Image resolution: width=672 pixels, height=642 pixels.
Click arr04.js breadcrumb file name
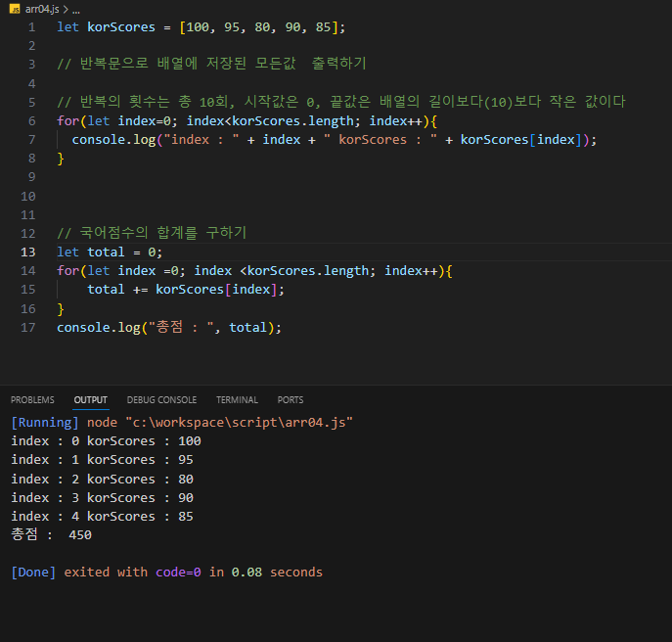pyautogui.click(x=42, y=9)
